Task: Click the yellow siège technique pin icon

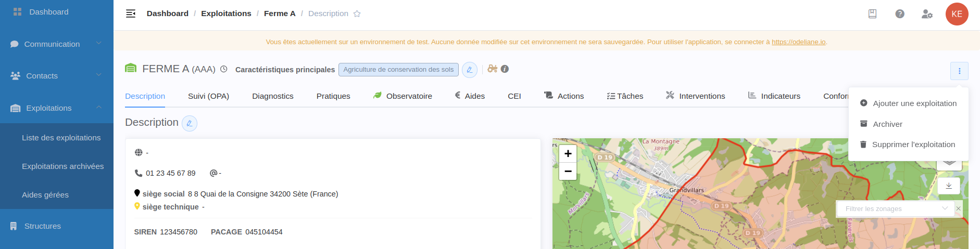Action: click(x=137, y=206)
